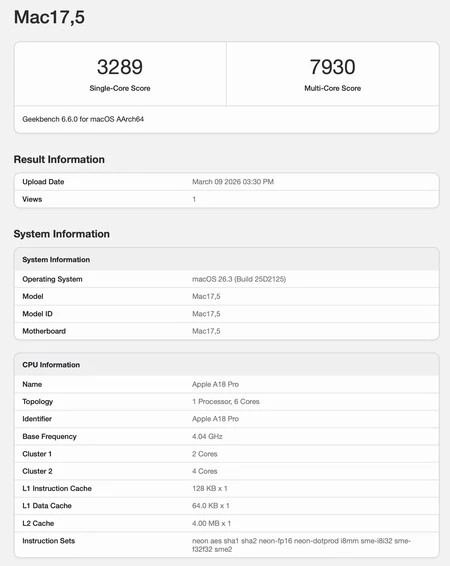Select the "4.00 MB x 1" value
The image size is (450, 566).
211,523
